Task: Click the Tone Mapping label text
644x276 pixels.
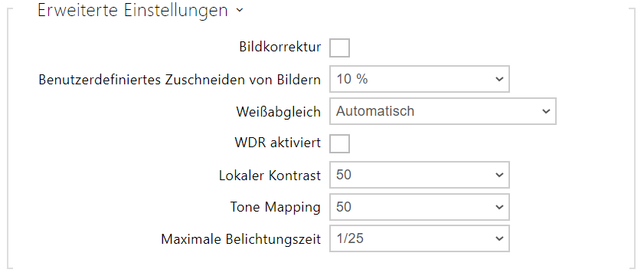Action: 275,207
